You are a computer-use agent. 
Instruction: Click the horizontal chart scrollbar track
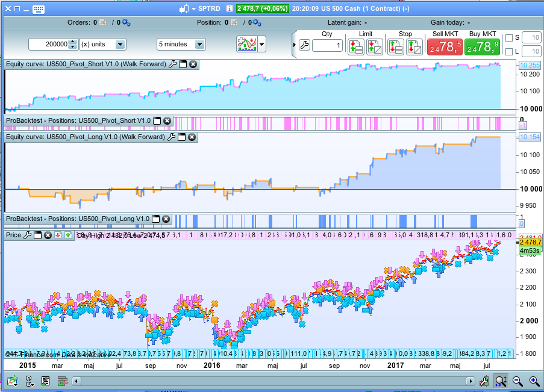click(x=271, y=381)
